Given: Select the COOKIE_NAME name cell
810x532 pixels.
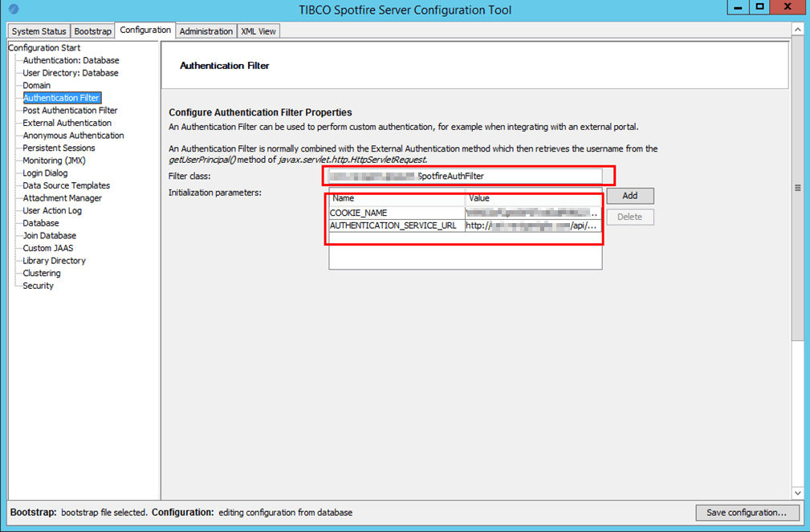Looking at the screenshot, I should [x=397, y=213].
